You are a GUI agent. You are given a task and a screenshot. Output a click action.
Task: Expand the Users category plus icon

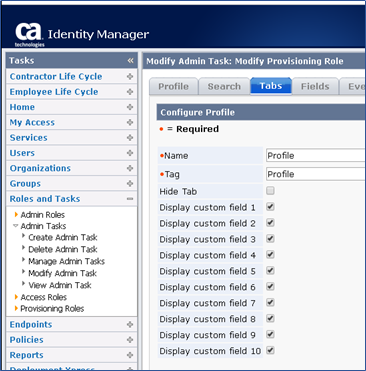pos(130,153)
